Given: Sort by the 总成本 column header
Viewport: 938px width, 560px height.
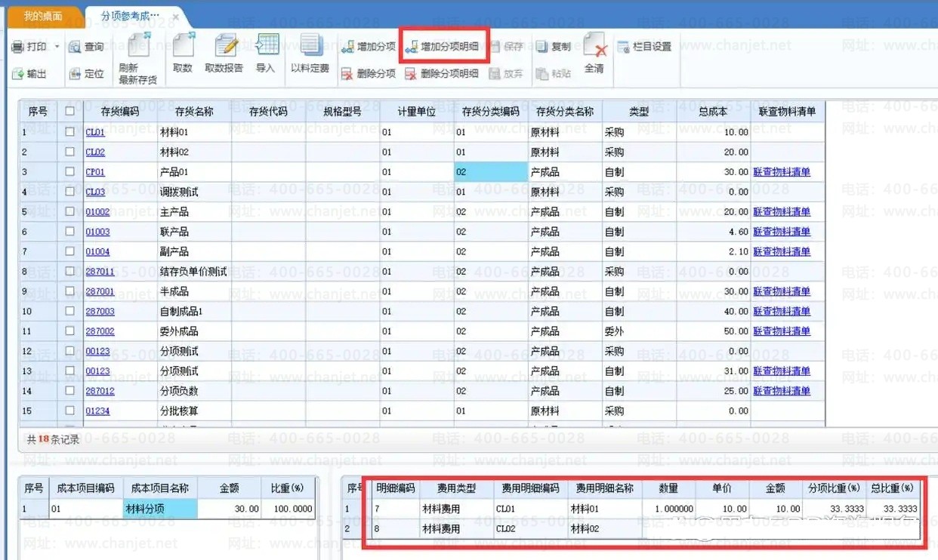Looking at the screenshot, I should pyautogui.click(x=713, y=112).
